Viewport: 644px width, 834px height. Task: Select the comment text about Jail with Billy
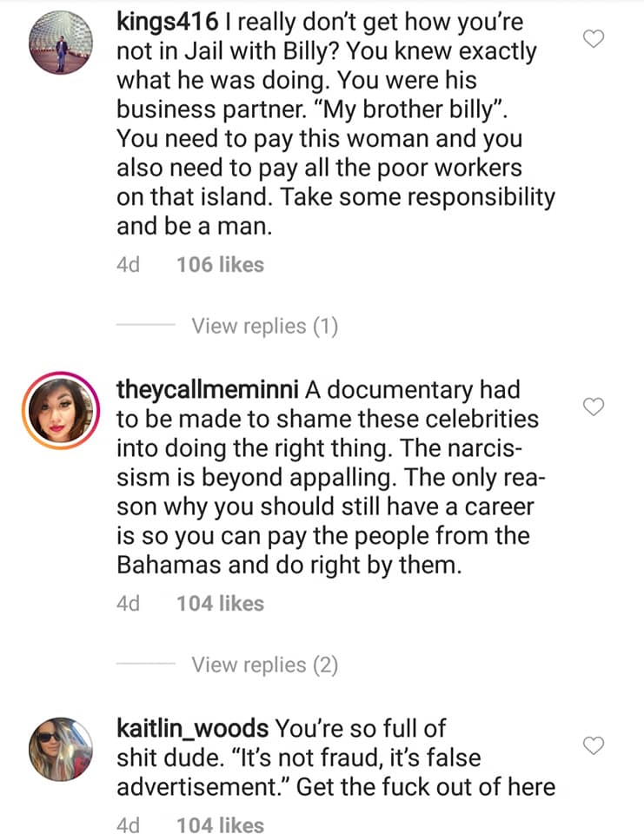point(335,139)
